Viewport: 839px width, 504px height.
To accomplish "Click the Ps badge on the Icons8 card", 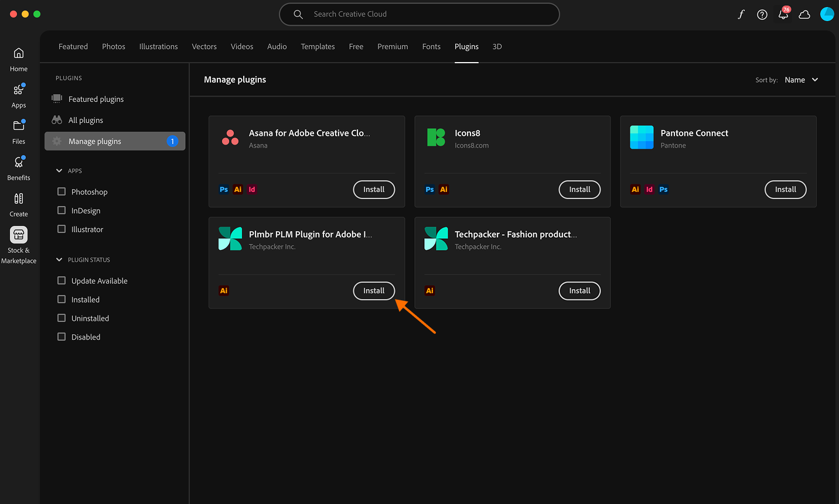I will coord(429,189).
